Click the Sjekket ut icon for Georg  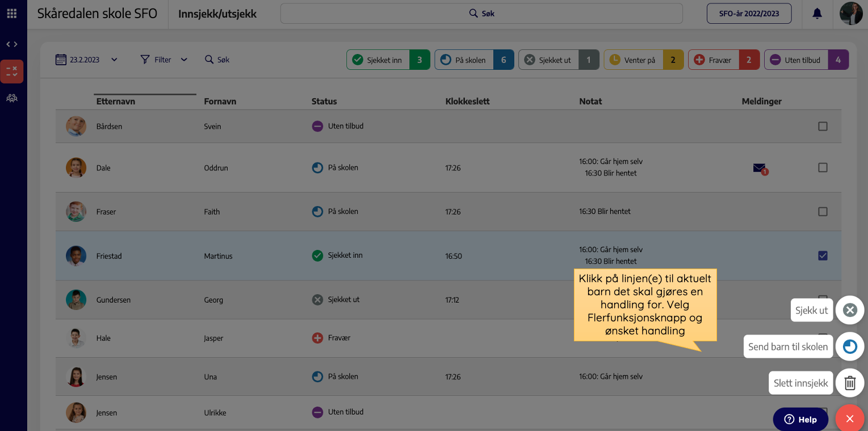pos(317,299)
